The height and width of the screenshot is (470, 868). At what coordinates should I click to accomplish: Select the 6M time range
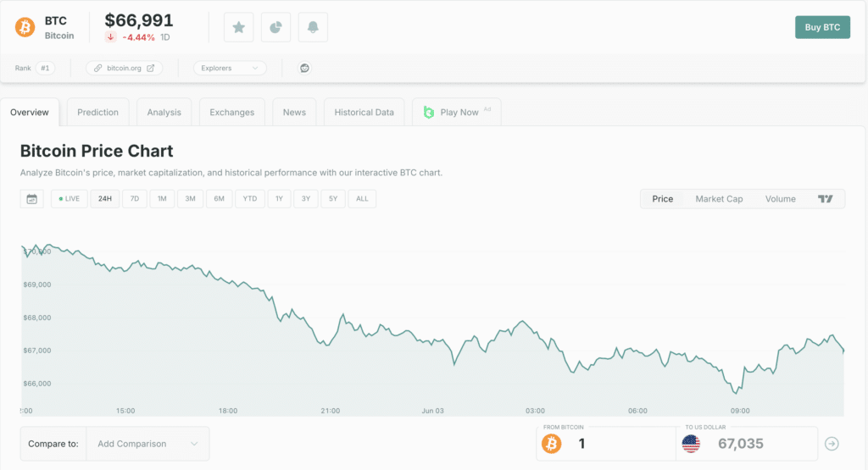[220, 199]
